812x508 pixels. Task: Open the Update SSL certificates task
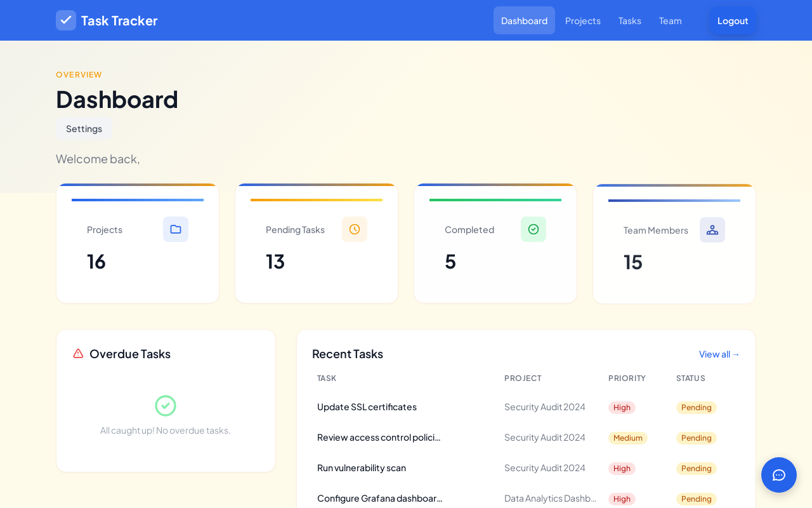click(x=367, y=406)
